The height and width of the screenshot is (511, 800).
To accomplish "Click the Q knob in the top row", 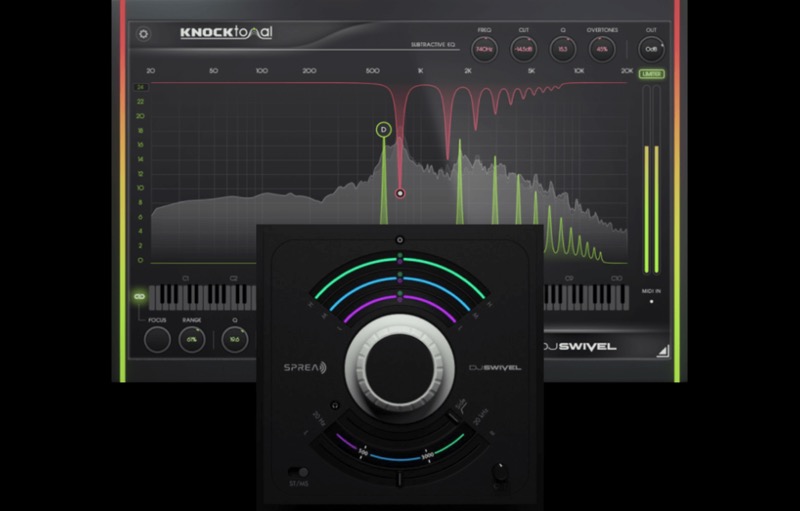I will pos(564,48).
